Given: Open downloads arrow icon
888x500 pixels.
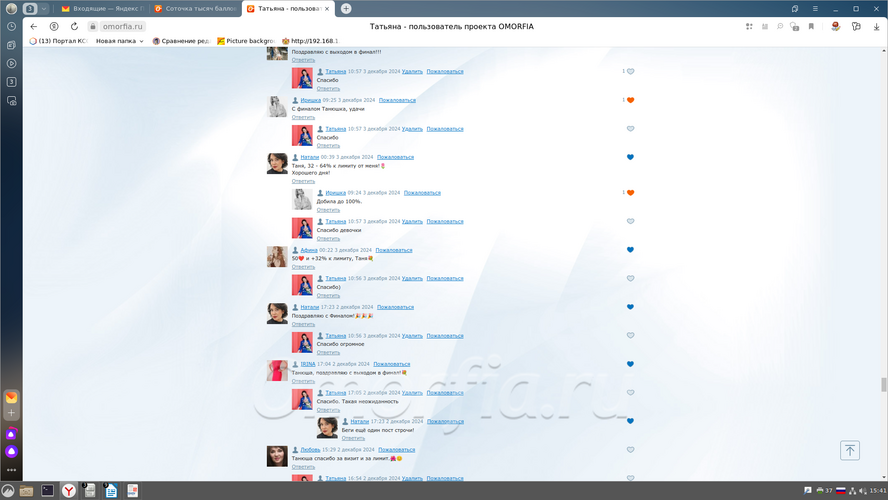Looking at the screenshot, I should coord(876,27).
